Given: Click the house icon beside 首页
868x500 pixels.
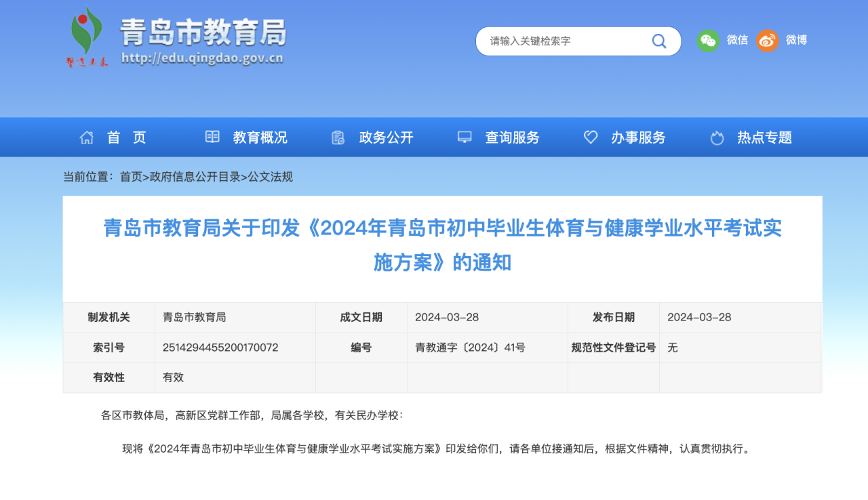Looking at the screenshot, I should point(87,138).
